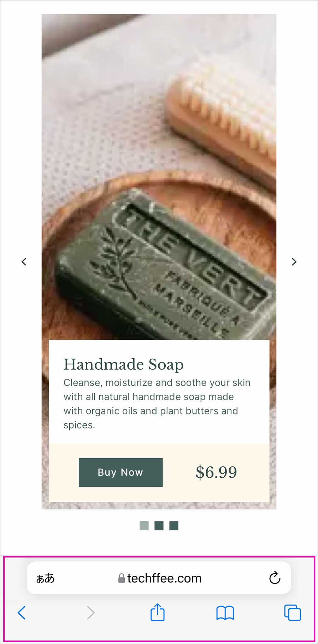Select the third carousel indicator dot
The height and width of the screenshot is (644, 318).
pos(174,526)
